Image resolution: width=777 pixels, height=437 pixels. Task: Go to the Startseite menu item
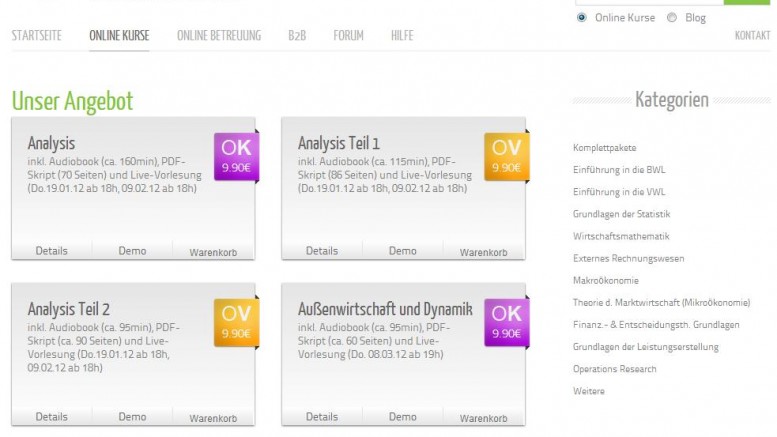(36, 36)
